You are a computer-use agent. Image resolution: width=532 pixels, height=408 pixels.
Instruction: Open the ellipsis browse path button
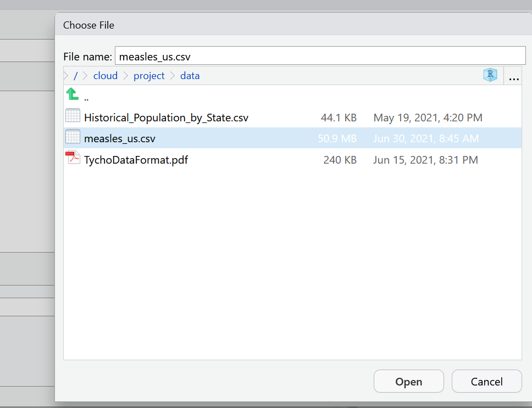[x=514, y=76]
